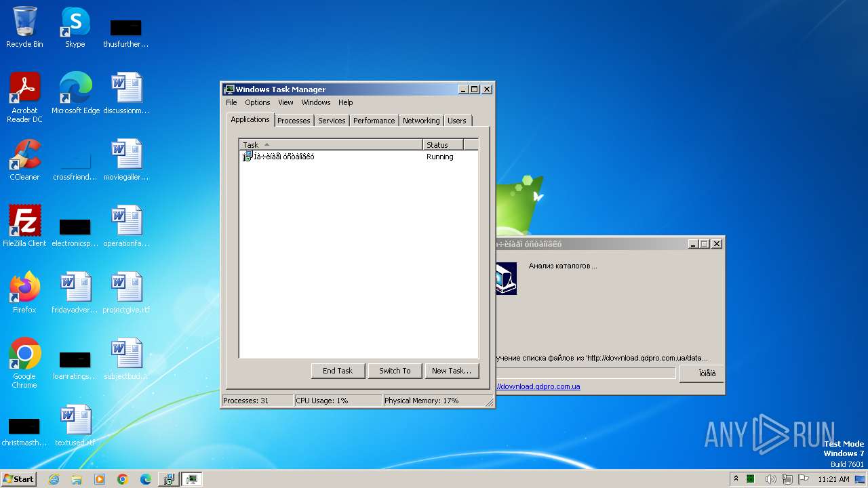Open the discussionm... Word document
The image size is (868, 488).
click(x=126, y=94)
